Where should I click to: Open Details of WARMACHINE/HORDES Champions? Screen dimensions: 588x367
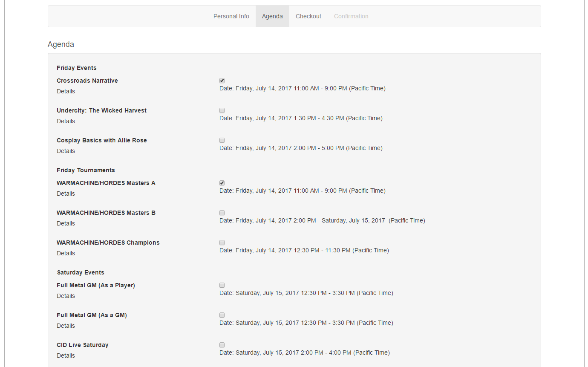[66, 253]
